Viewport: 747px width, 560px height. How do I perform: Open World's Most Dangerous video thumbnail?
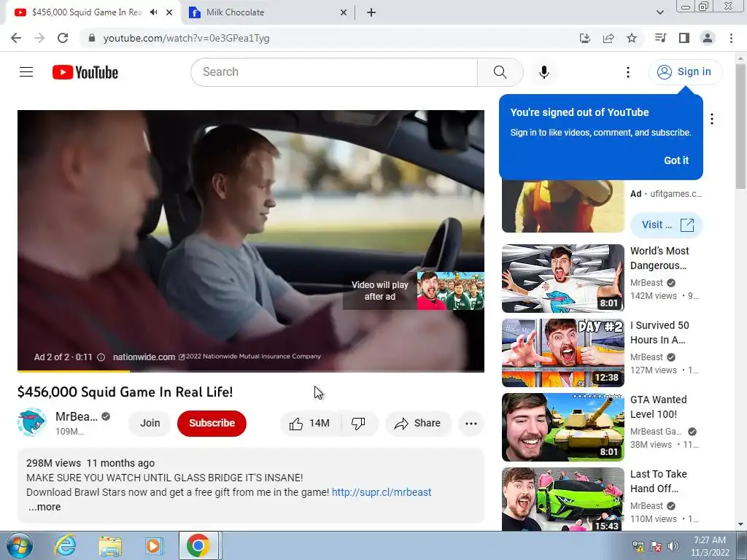(562, 279)
